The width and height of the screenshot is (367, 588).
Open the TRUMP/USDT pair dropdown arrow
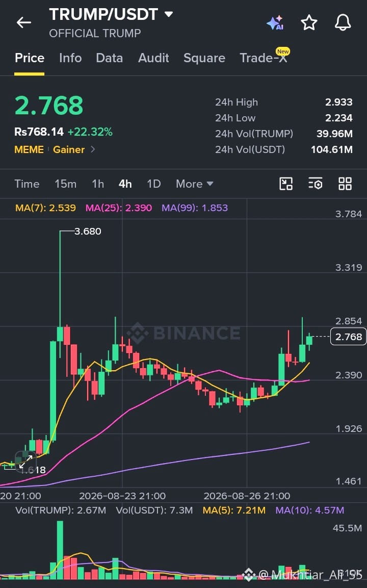[169, 14]
